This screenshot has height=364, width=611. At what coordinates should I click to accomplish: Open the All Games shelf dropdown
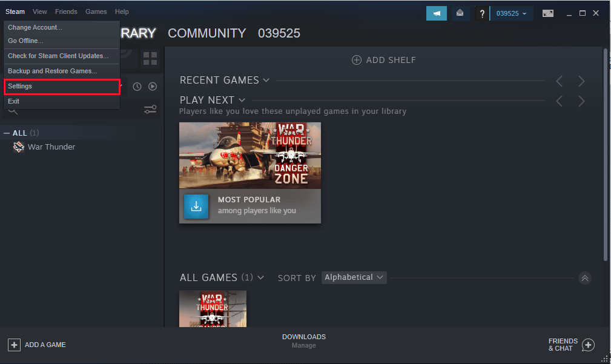(260, 277)
